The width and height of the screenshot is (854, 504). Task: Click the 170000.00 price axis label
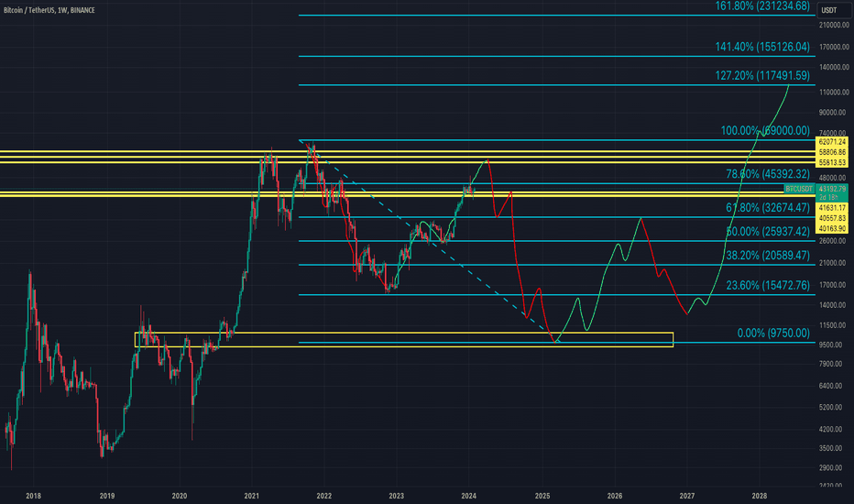click(x=834, y=48)
